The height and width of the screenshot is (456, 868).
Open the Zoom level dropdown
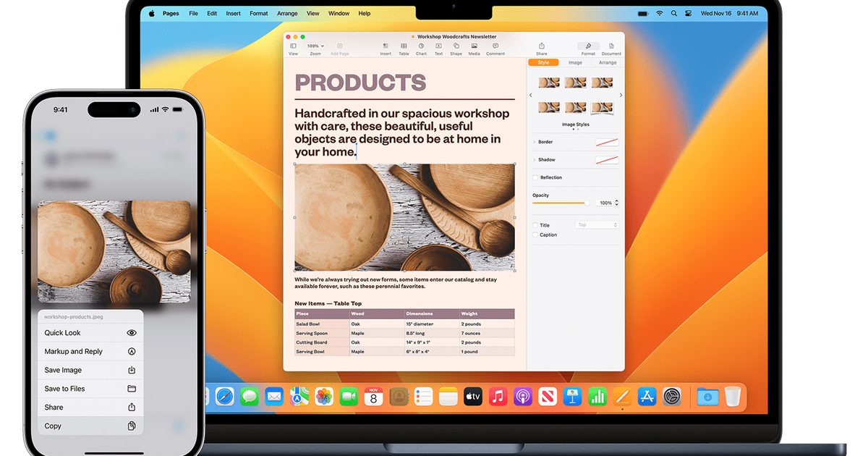coord(315,45)
